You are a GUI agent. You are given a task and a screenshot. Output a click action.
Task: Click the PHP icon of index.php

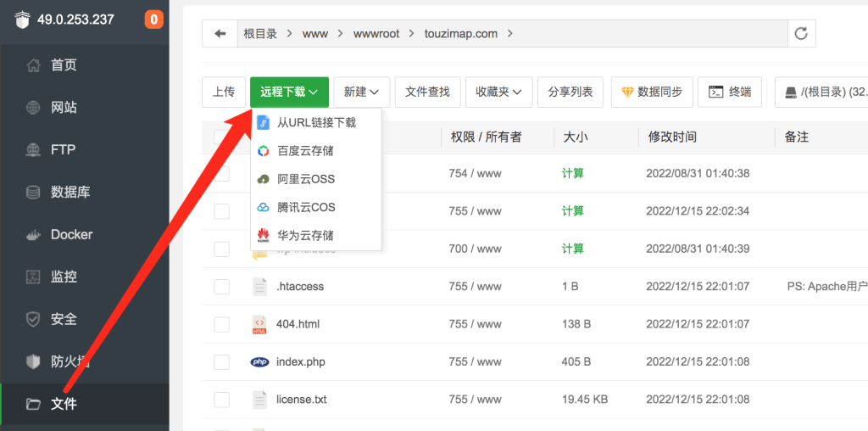(x=259, y=361)
